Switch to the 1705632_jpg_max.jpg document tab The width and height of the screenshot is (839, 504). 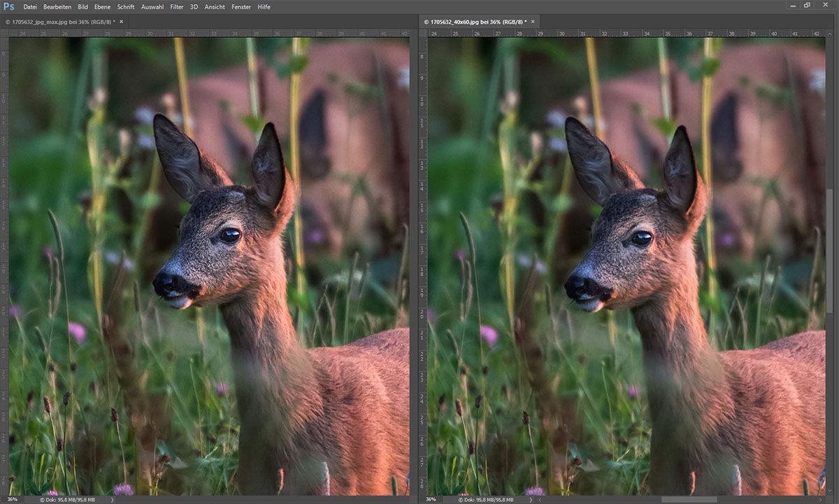pos(59,22)
